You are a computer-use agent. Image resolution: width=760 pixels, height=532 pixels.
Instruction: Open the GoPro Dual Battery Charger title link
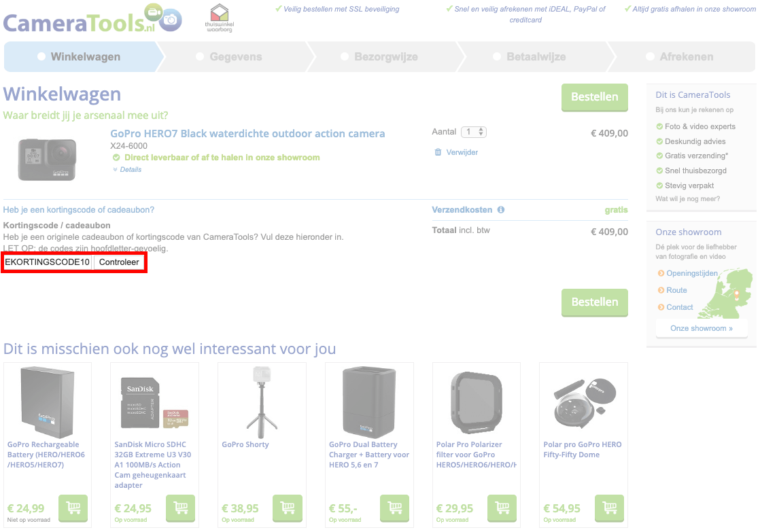click(369, 455)
